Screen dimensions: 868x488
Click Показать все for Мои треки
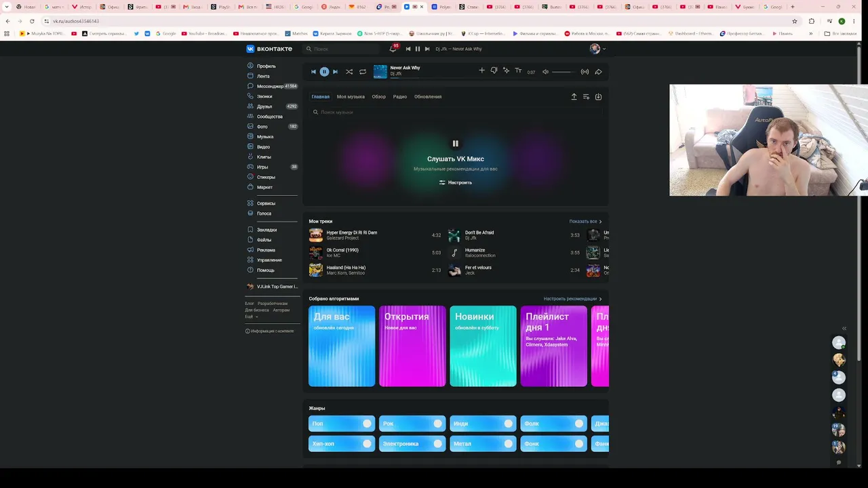point(585,222)
